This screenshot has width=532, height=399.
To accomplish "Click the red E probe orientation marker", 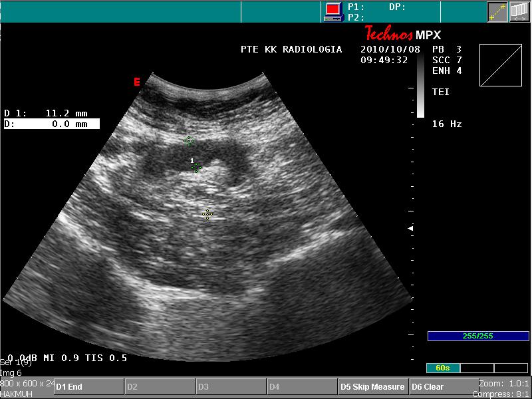I will click(x=136, y=81).
